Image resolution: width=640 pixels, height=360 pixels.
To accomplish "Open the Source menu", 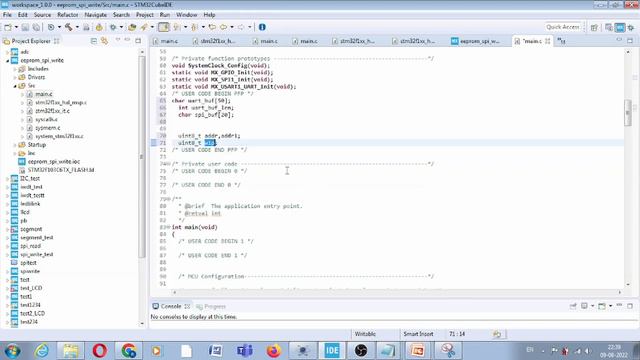I will [x=42, y=15].
